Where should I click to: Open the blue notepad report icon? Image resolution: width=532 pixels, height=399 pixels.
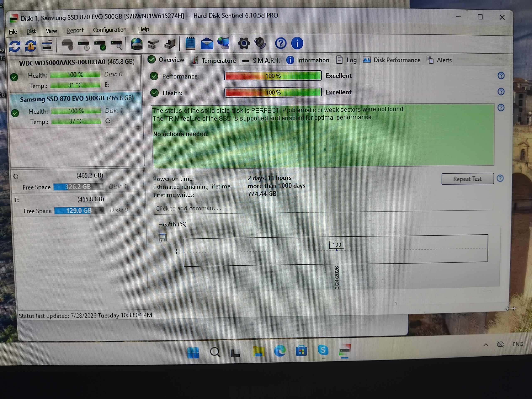point(191,43)
